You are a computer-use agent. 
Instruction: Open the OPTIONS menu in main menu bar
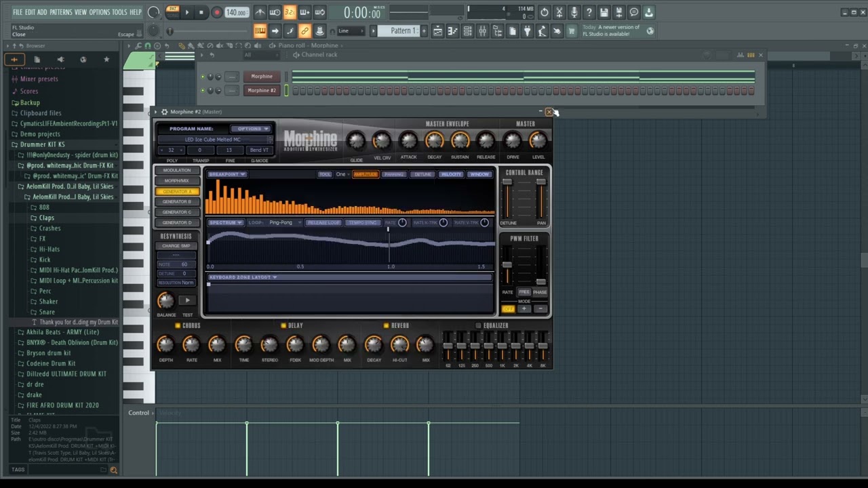pyautogui.click(x=100, y=12)
